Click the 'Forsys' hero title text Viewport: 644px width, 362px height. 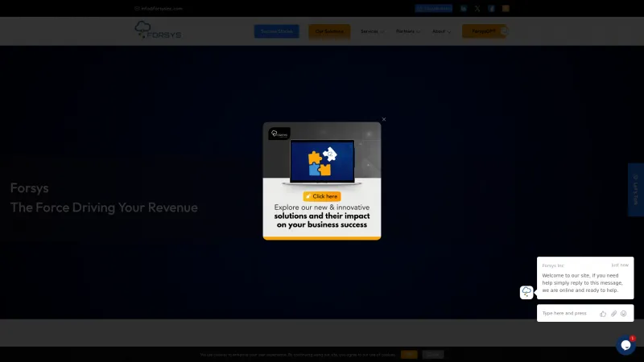coord(30,188)
